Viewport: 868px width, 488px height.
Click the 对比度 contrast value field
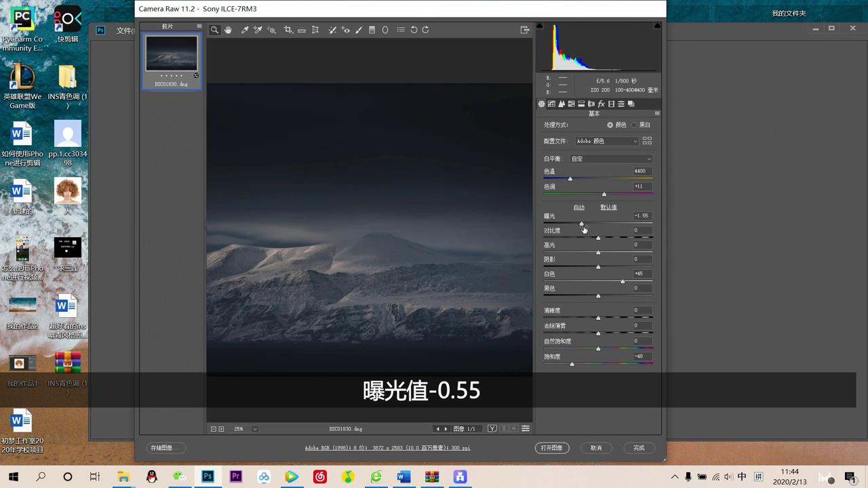641,230
